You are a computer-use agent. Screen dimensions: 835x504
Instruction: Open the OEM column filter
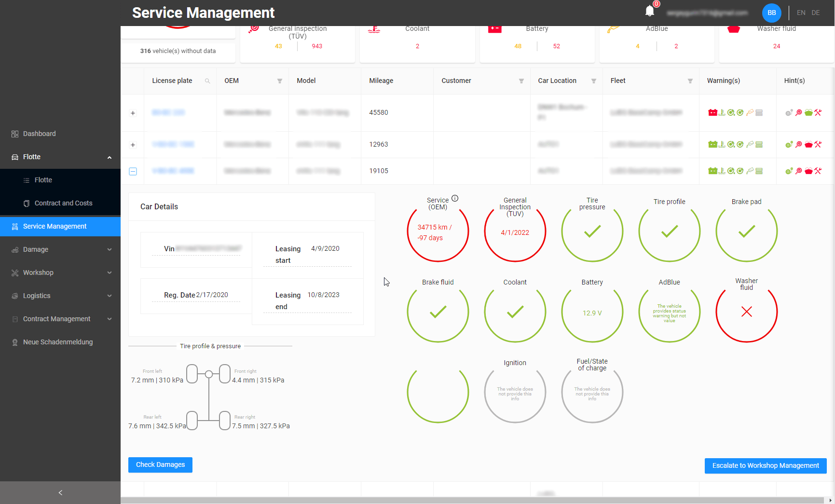(x=280, y=81)
